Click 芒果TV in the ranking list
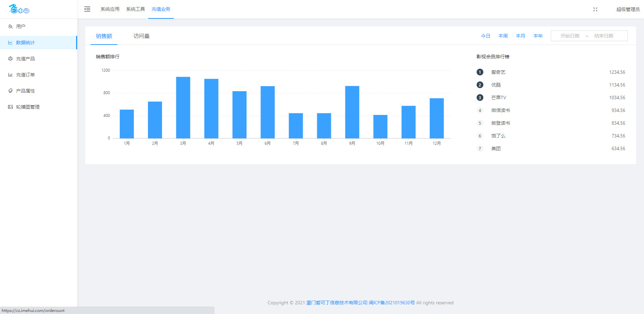Screen dimensions: 644x314 [x=499, y=98]
